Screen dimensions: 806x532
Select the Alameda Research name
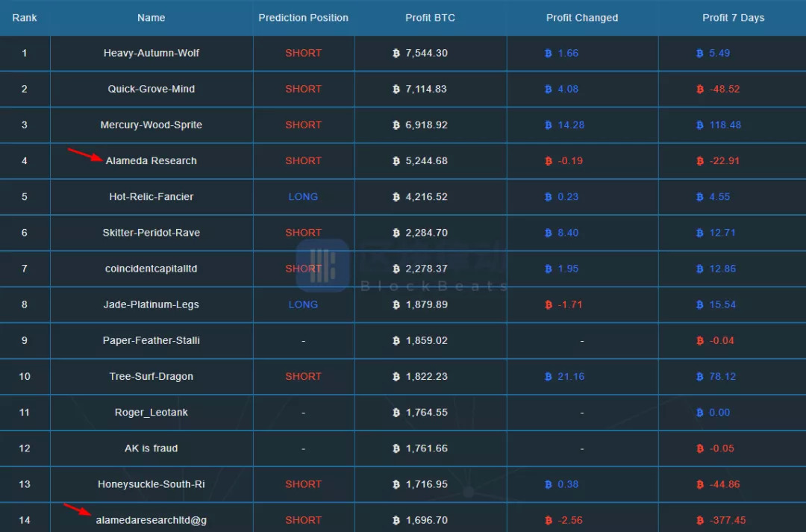pyautogui.click(x=151, y=161)
